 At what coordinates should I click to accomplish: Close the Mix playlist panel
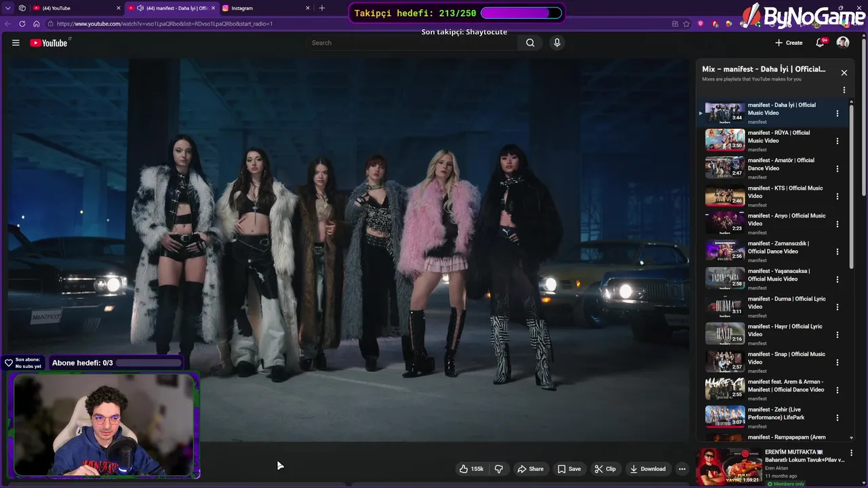tap(844, 73)
